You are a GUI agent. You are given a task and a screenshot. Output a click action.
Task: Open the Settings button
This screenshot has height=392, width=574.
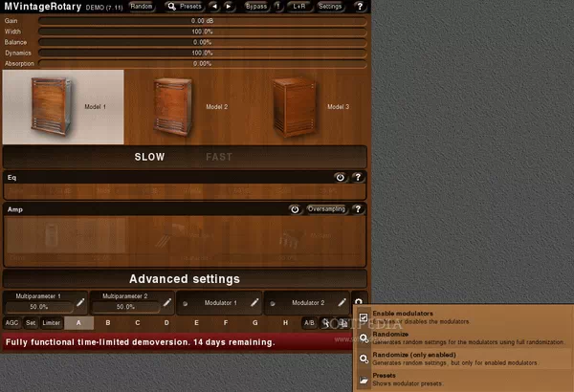(x=330, y=7)
